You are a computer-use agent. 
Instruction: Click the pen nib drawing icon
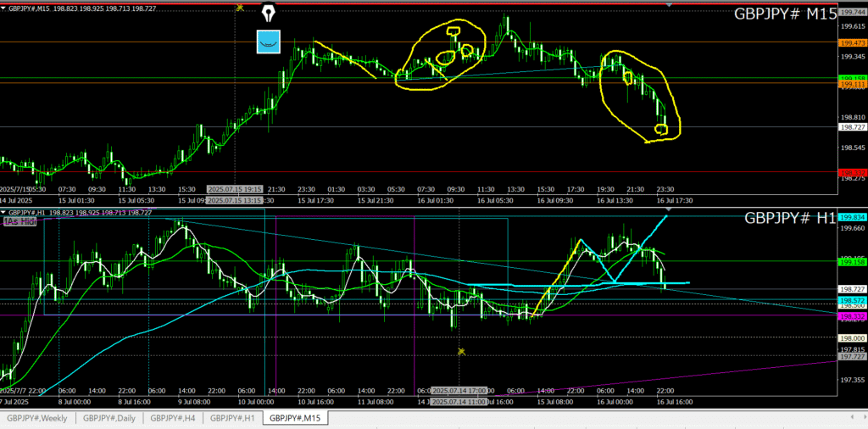269,14
